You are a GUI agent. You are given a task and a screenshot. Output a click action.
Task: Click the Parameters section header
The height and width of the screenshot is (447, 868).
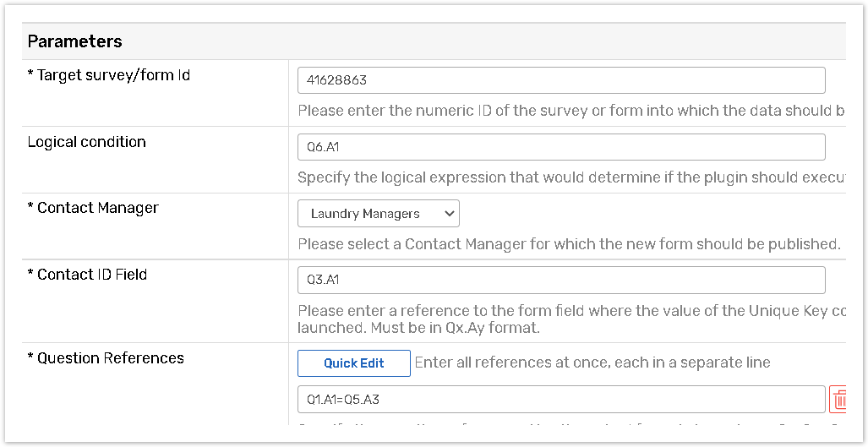[74, 41]
